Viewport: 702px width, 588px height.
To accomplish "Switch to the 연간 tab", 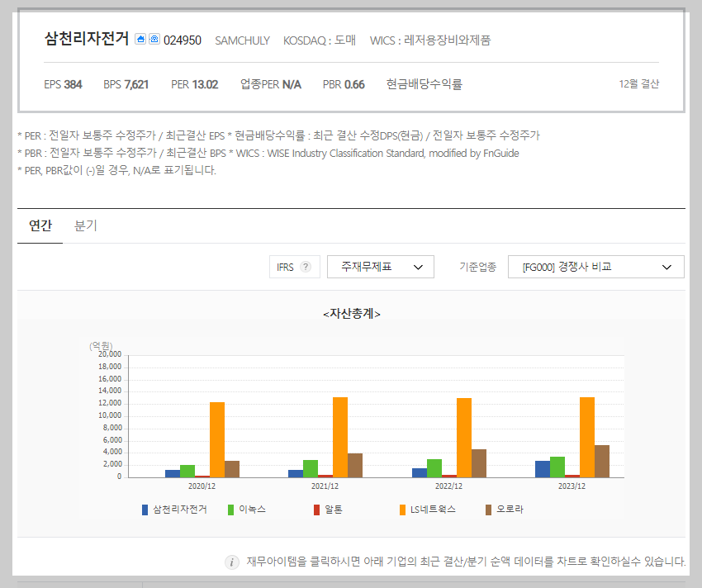I will click(x=40, y=225).
